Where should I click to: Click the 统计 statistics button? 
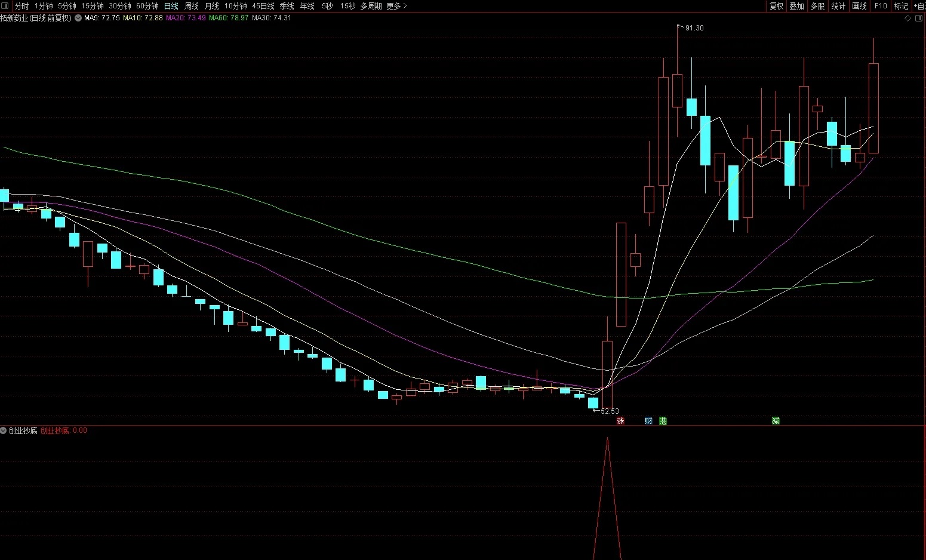coord(838,6)
